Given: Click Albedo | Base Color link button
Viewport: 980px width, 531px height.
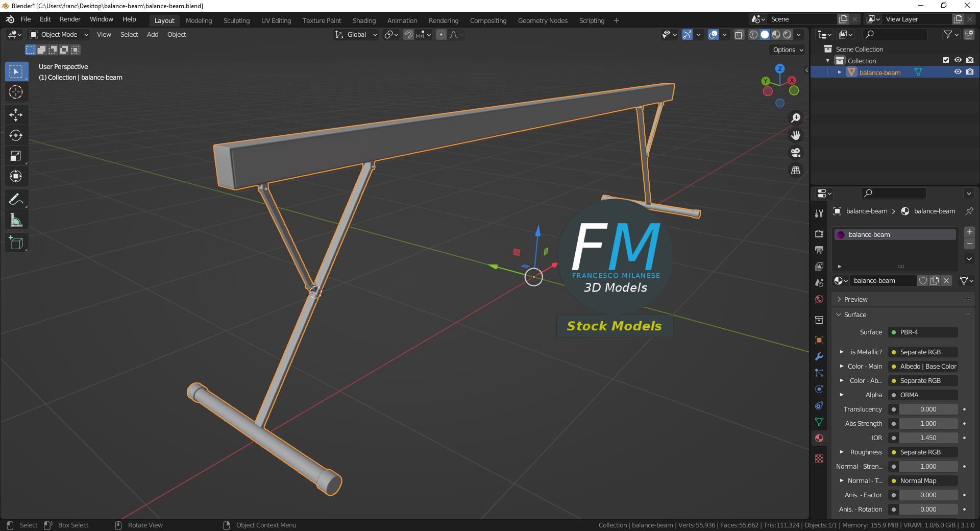Looking at the screenshot, I should click(x=923, y=366).
